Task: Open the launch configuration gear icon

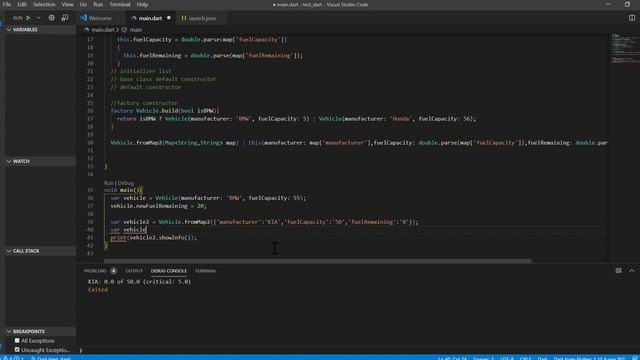Action: pyautogui.click(x=51, y=18)
